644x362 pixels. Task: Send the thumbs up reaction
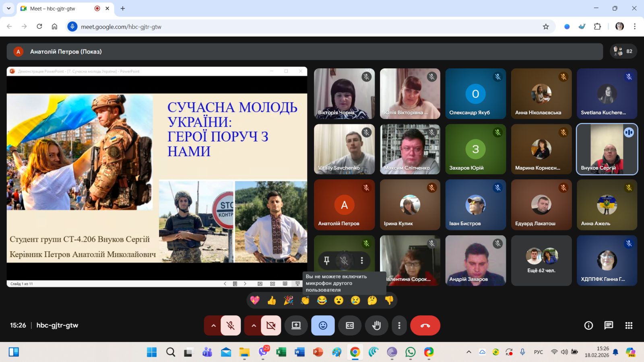tap(272, 300)
